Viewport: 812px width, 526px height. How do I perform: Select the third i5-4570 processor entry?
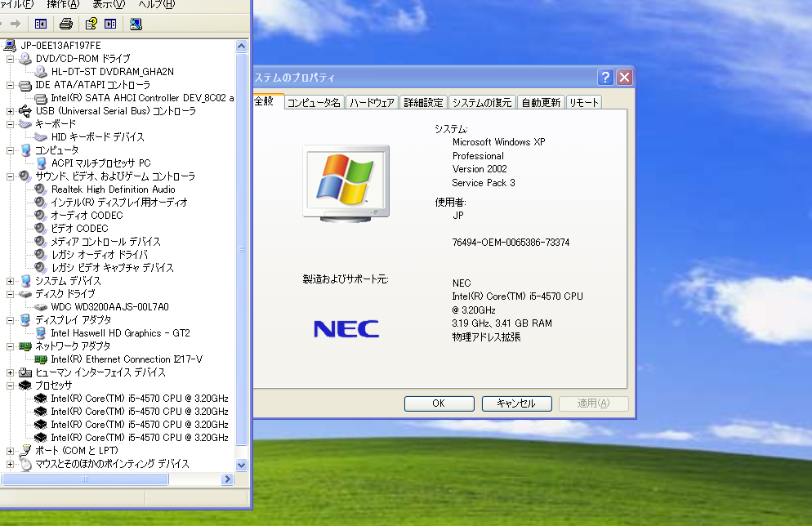click(140, 425)
